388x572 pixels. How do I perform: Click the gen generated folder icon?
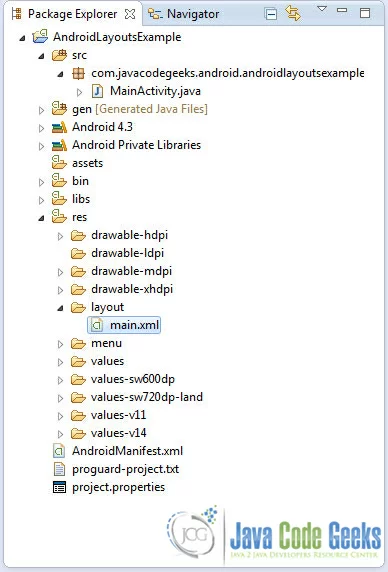coord(59,108)
